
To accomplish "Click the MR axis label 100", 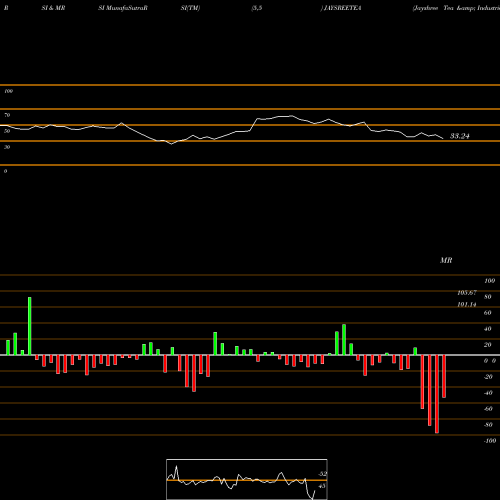I will pos(490,281).
